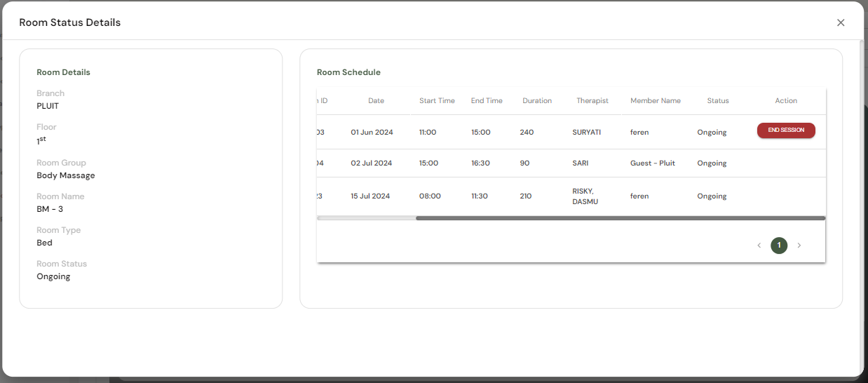The image size is (868, 383).
Task: Go to the next page of schedule
Action: click(x=799, y=246)
